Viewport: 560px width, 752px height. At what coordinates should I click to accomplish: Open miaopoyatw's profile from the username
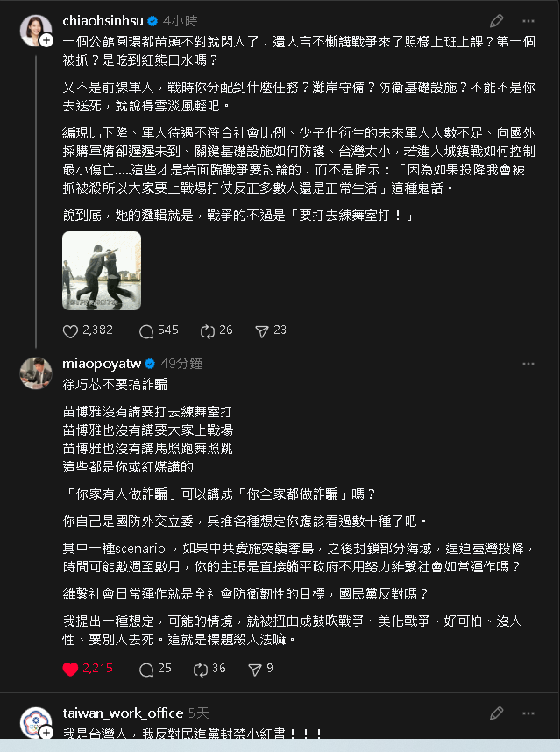(x=102, y=364)
